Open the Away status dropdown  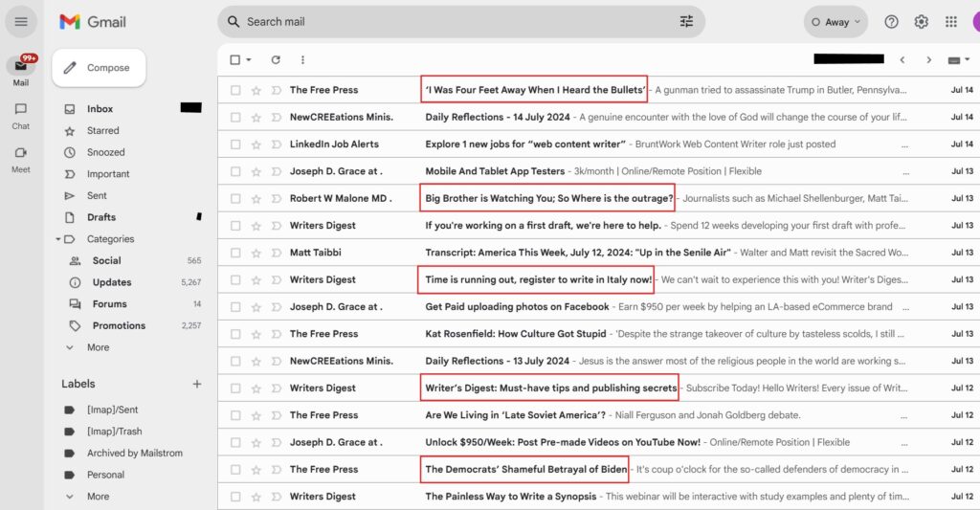tap(835, 22)
